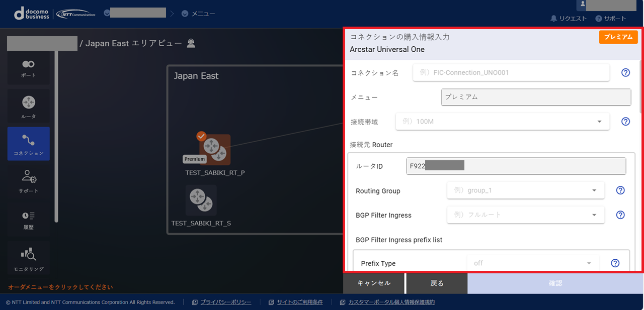Expand the BGP Filter Ingress dropdown
644x310 pixels.
(x=525, y=215)
